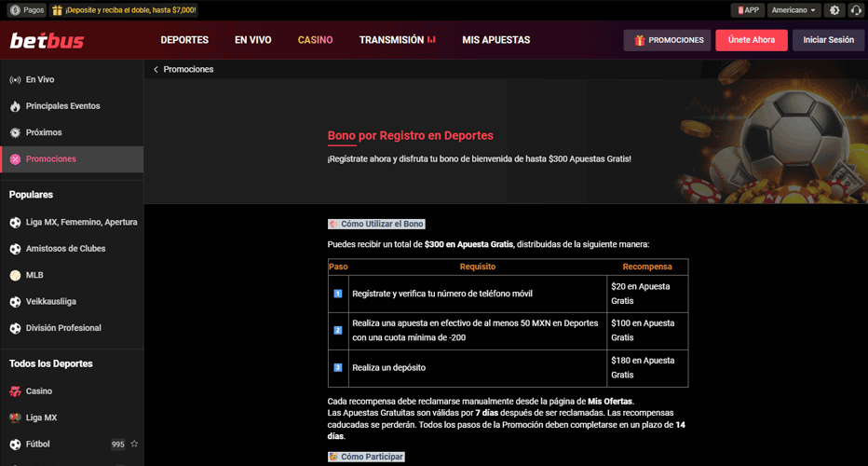Click the Casino dice icon
The width and height of the screenshot is (868, 466).
15,391
